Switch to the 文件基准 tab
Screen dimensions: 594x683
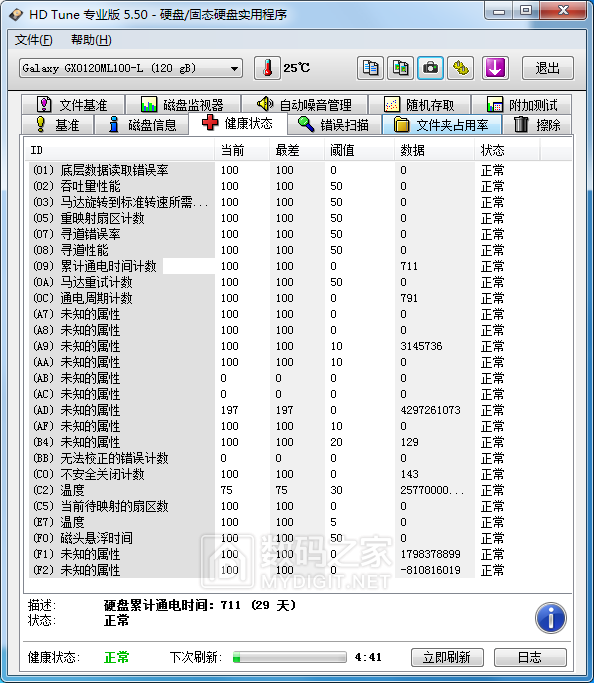tap(73, 105)
